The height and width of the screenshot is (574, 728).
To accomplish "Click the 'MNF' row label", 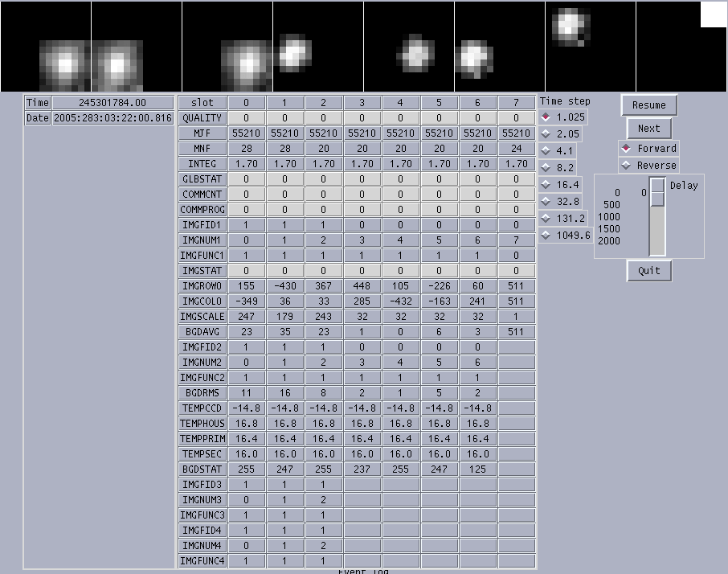I will (x=202, y=149).
